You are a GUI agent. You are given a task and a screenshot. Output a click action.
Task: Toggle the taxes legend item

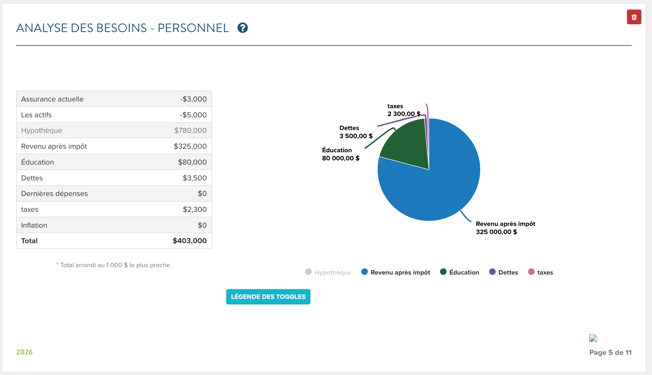point(541,272)
